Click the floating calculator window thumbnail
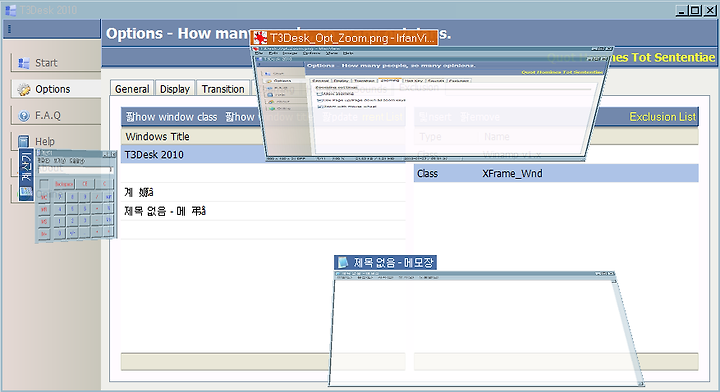Screen dimensions: 720x392 click(x=76, y=196)
